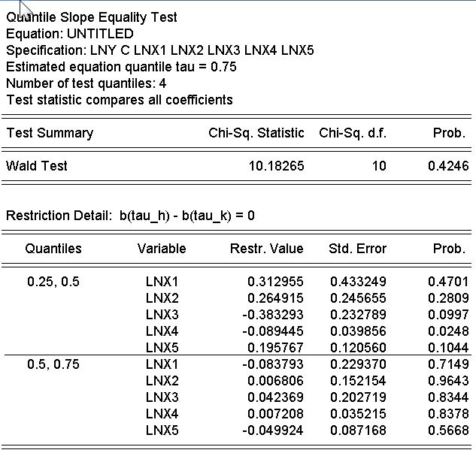
Task: Click the Chi-Sq. Statistic column header
Action: click(256, 133)
